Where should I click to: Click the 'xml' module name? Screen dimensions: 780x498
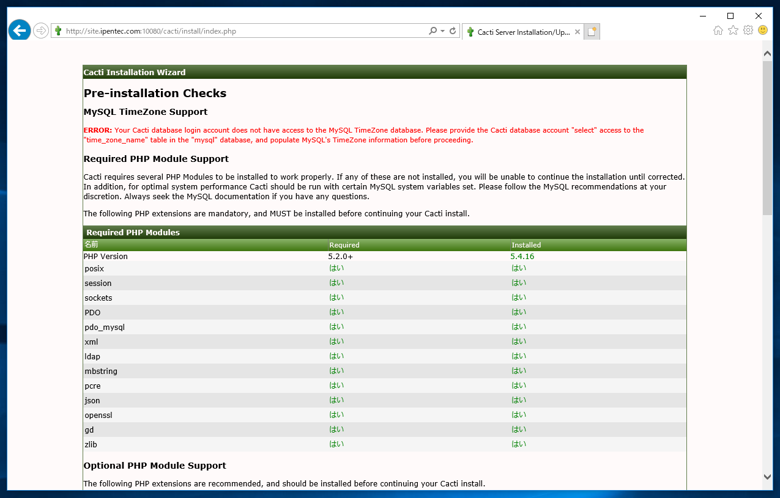91,342
